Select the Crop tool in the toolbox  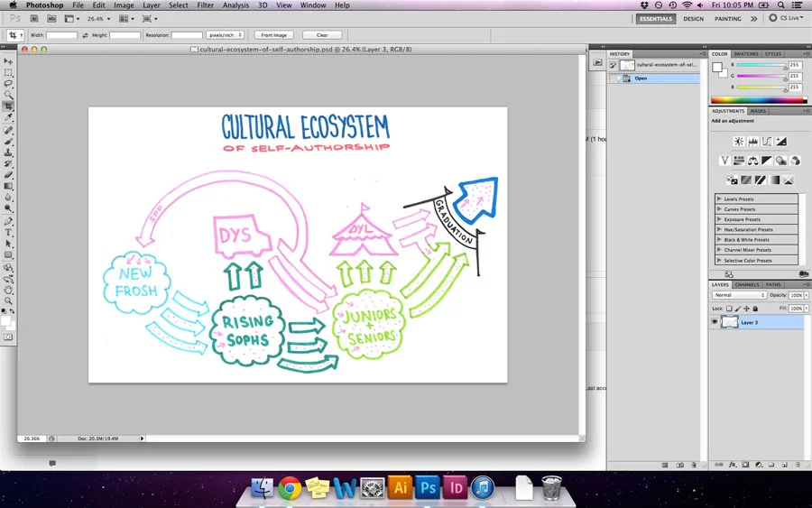(8, 106)
